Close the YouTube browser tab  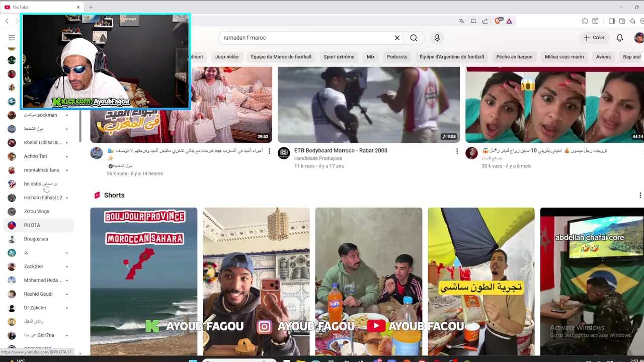tap(78, 7)
